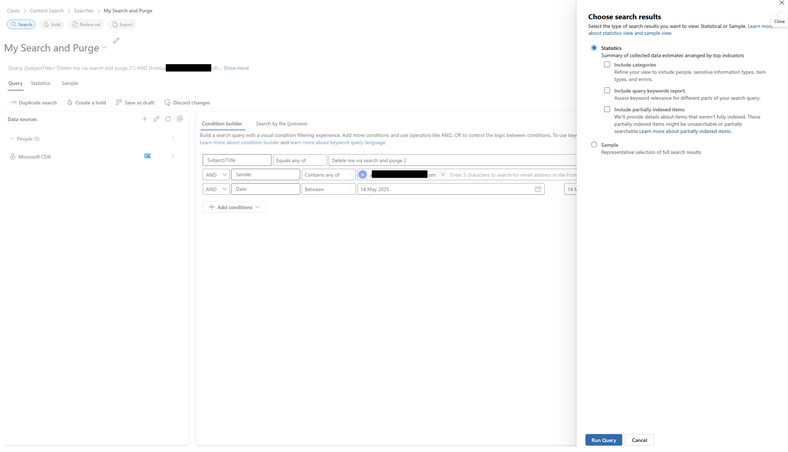Open more options for Microsoft CDX row
788x452 pixels.
click(173, 156)
